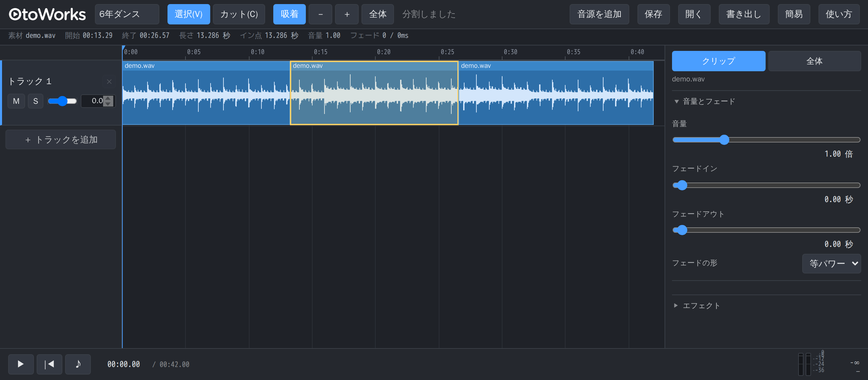Click the 終了 00:26.57 info text

click(x=146, y=36)
